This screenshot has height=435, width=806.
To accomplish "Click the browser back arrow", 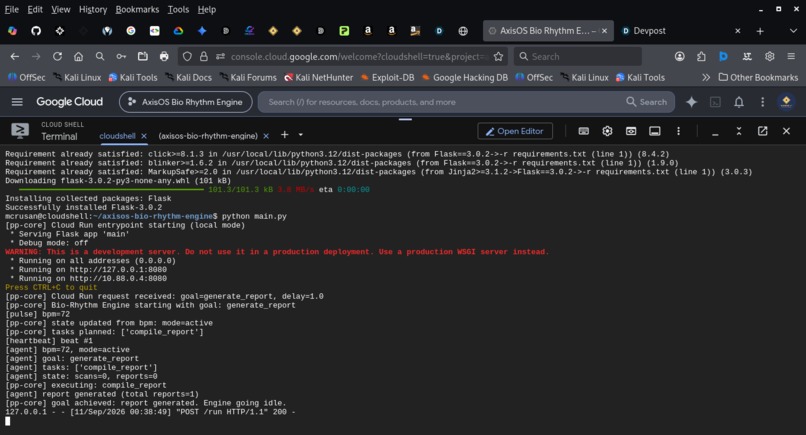I will pos(14,57).
